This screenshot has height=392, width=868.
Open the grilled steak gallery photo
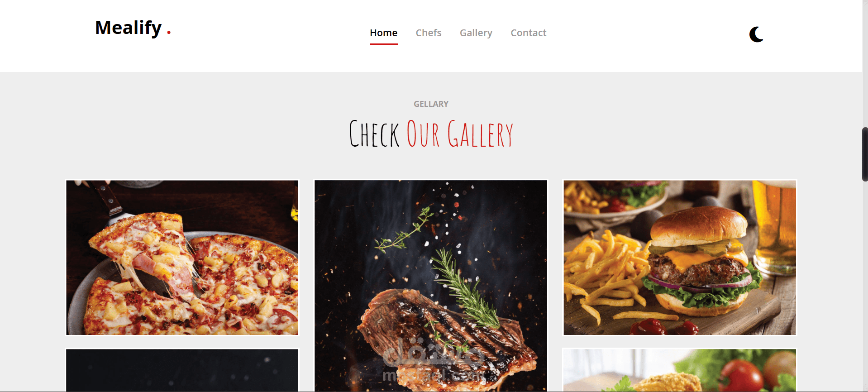(x=431, y=286)
